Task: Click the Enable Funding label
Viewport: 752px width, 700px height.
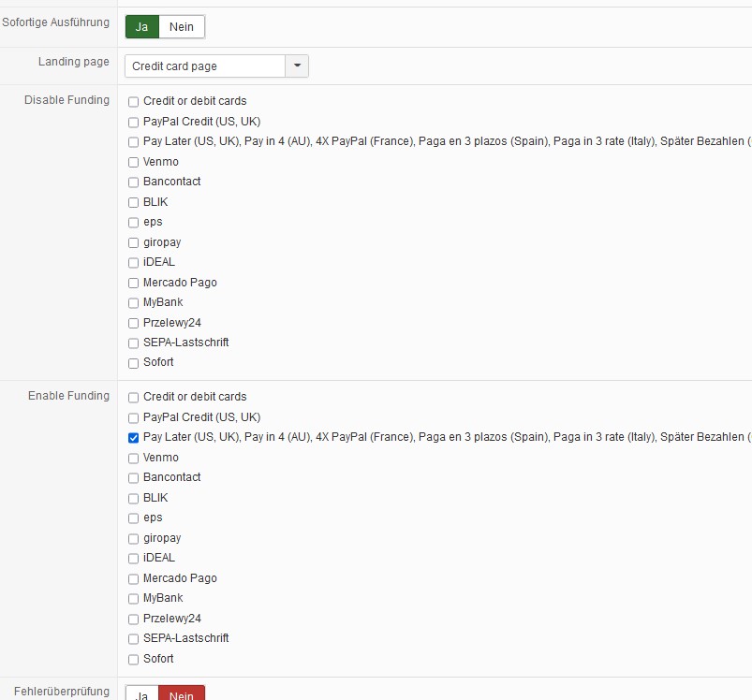Action: coord(68,396)
